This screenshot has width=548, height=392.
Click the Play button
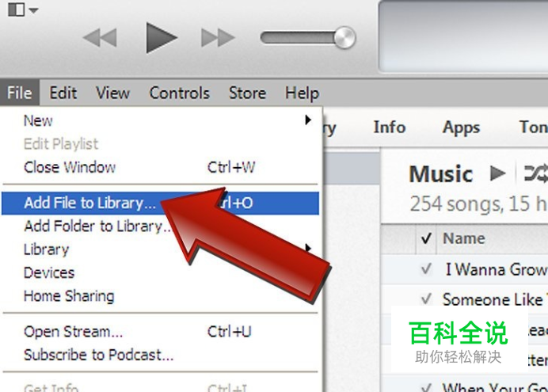[x=161, y=38]
